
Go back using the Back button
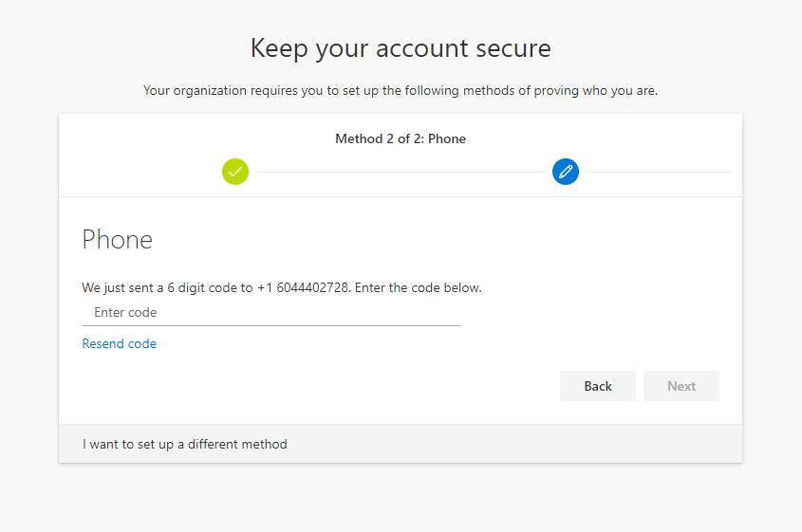597,386
